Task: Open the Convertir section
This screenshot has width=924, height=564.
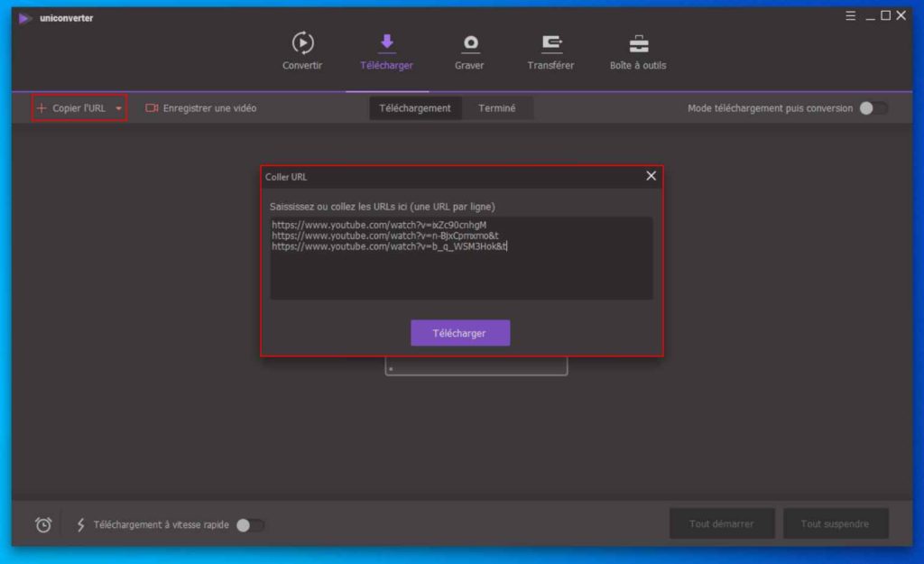Action: [x=302, y=51]
